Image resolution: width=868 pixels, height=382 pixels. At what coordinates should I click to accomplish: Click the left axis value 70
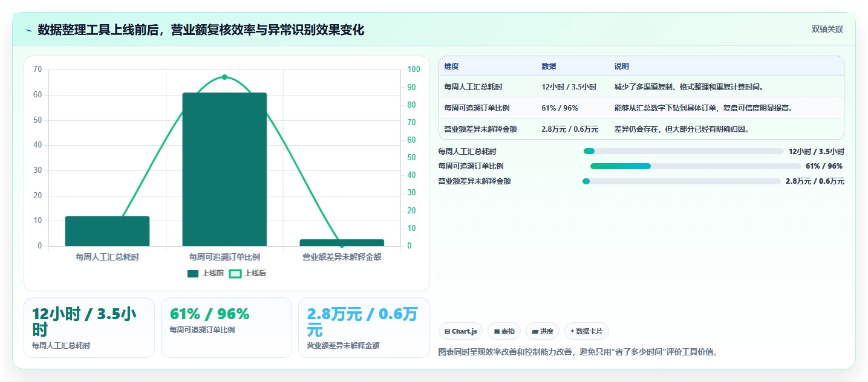38,70
